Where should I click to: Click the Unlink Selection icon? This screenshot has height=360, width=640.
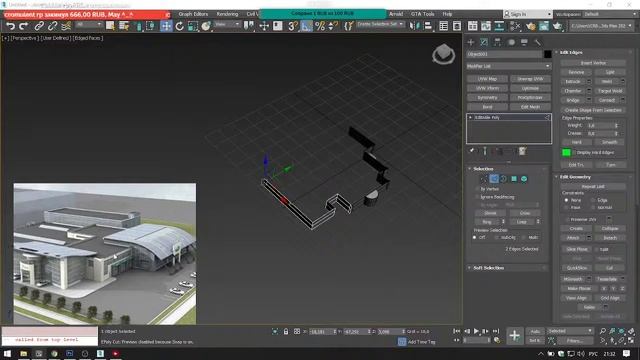pyautogui.click(x=52, y=27)
